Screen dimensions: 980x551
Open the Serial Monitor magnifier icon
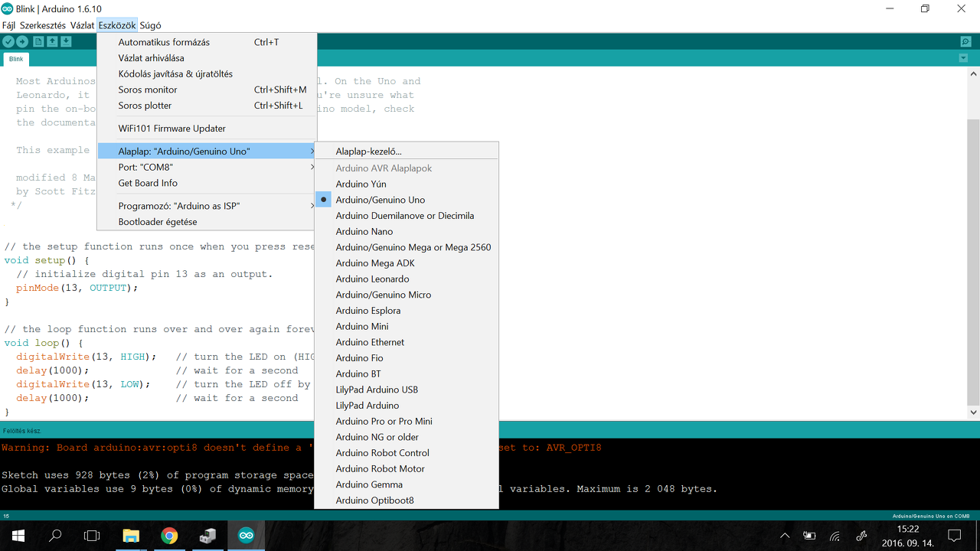click(965, 41)
